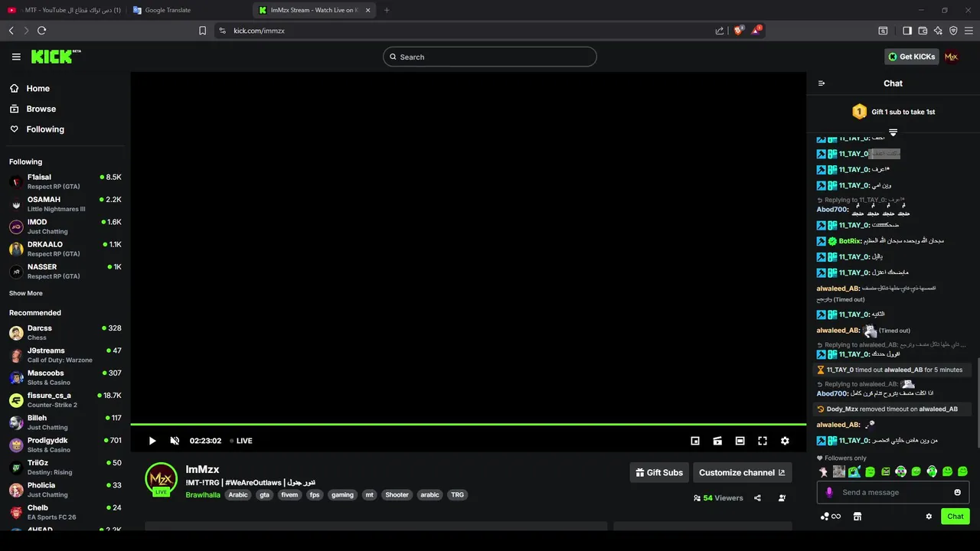Switch to the YouTube tab

[63, 10]
